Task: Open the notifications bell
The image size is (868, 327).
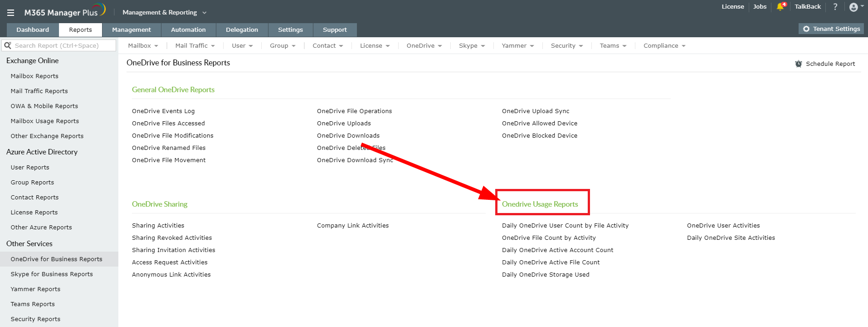Action: coord(780,7)
